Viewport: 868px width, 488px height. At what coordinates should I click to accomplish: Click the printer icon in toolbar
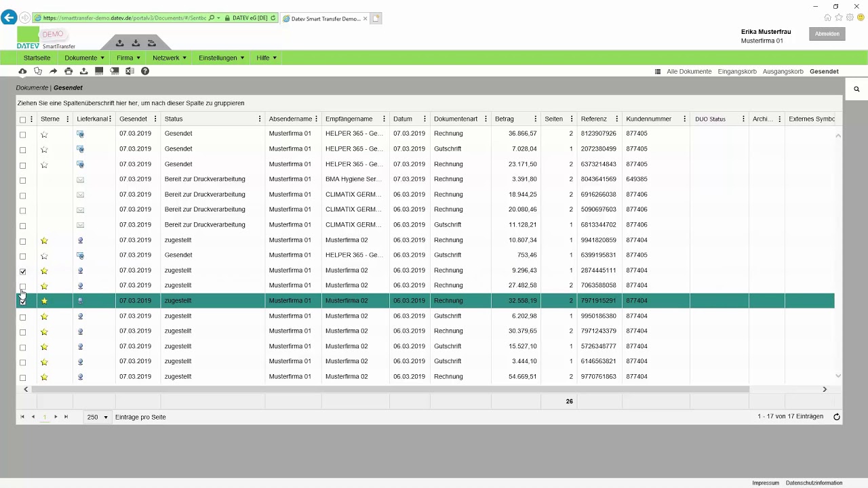[x=68, y=71]
